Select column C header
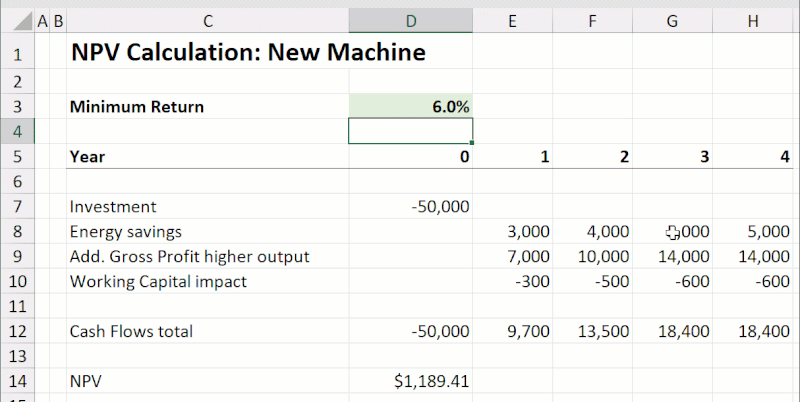The height and width of the screenshot is (402, 800). click(207, 20)
